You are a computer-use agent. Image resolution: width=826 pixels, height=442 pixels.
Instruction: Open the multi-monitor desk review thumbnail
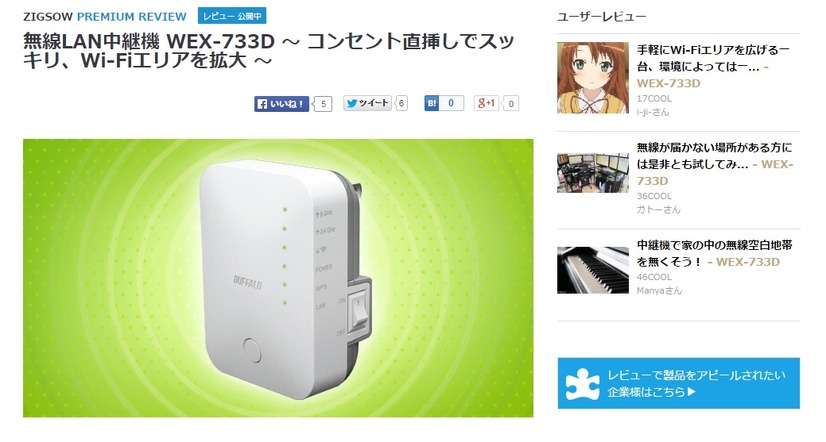[x=593, y=173]
